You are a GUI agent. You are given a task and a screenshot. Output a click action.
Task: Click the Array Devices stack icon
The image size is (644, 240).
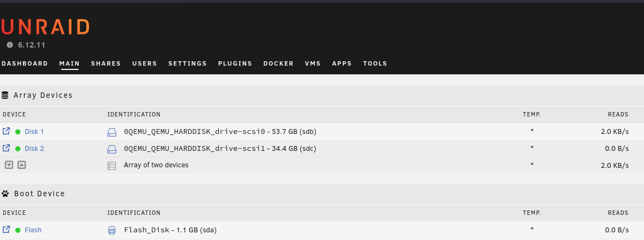[x=5, y=95]
